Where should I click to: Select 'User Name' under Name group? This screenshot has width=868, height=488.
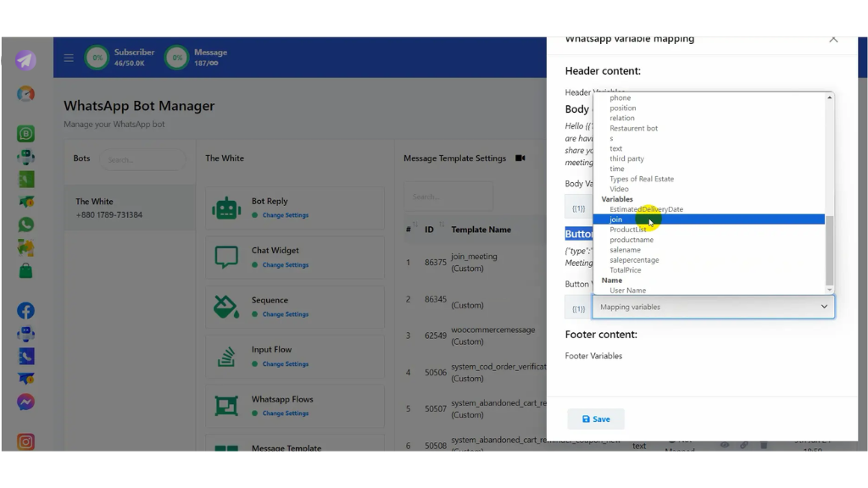[628, 291]
